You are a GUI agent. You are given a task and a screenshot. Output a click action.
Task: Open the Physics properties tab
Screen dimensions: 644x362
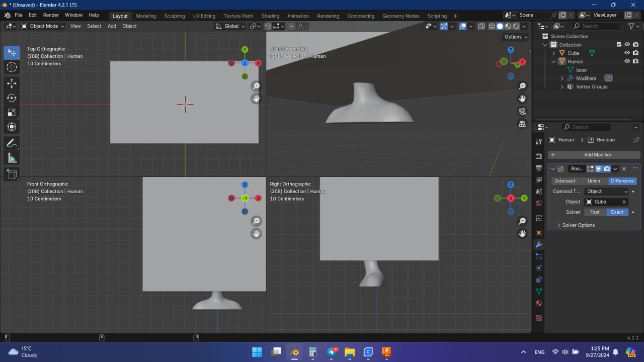point(539,268)
